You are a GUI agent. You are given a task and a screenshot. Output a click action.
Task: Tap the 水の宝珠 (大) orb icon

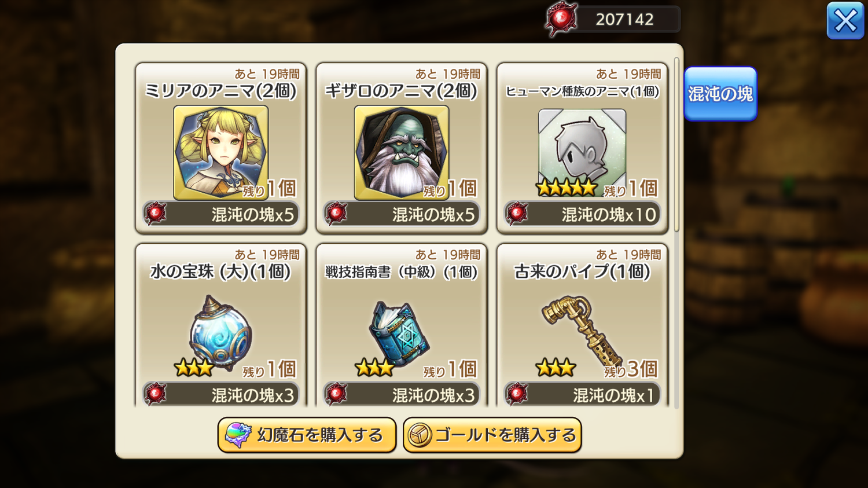tap(220, 333)
